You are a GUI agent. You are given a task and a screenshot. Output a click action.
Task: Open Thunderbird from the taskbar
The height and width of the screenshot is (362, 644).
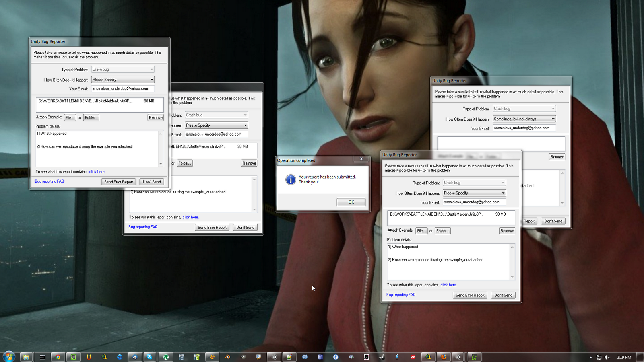135,357
